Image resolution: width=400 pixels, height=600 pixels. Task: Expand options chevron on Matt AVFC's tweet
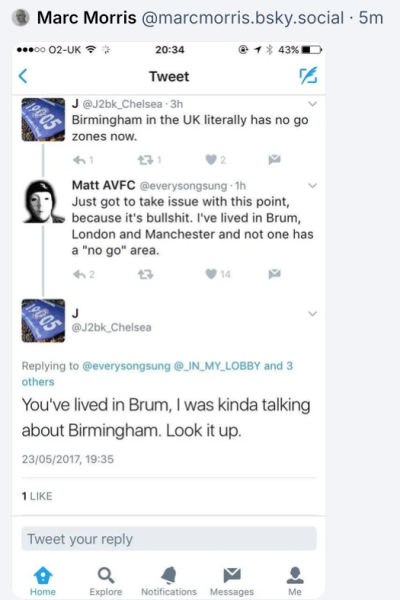coord(312,186)
